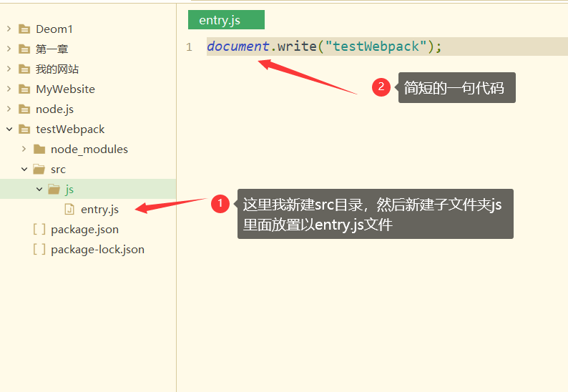Click the 第一章 folder icon
This screenshot has width=568, height=392.
point(24,49)
